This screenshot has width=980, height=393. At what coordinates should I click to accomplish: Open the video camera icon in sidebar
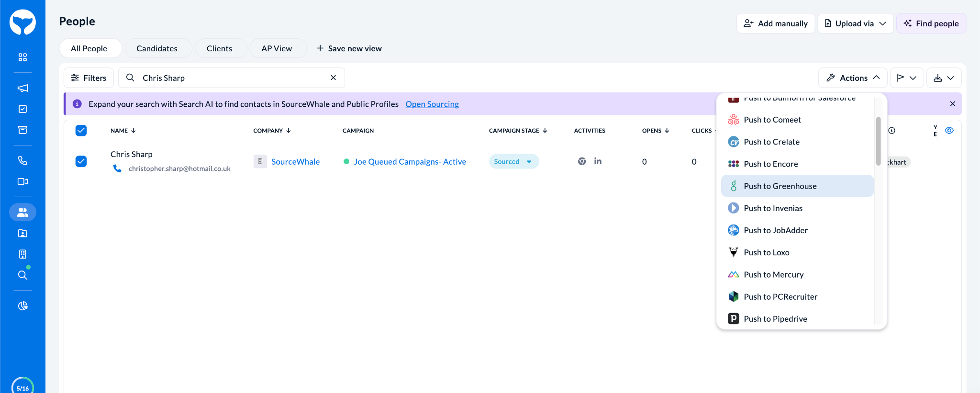click(x=22, y=182)
